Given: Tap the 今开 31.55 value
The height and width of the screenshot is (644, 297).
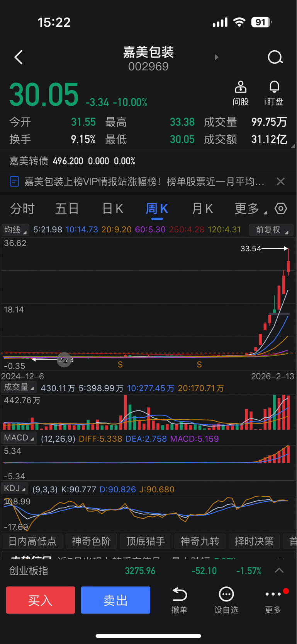Looking at the screenshot, I should pos(83,122).
